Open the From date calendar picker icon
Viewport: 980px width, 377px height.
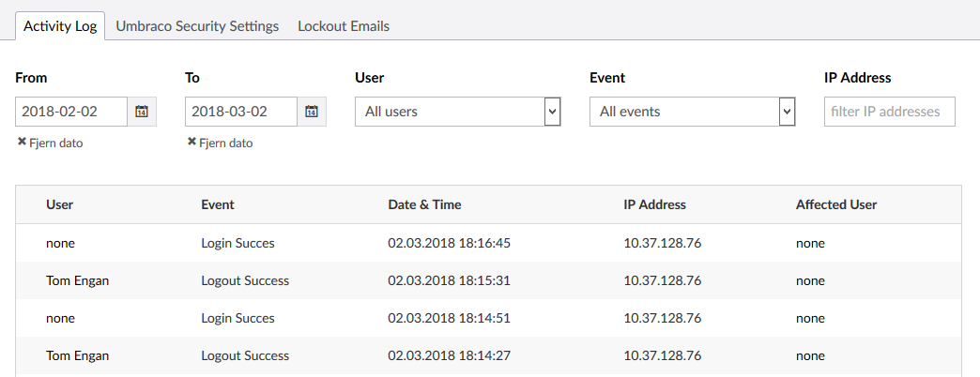pos(142,112)
